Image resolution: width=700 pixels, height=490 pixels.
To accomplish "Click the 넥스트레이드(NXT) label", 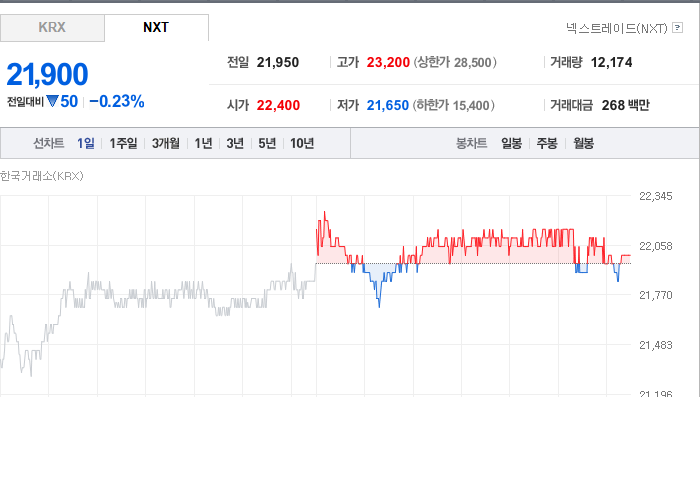I will point(617,28).
